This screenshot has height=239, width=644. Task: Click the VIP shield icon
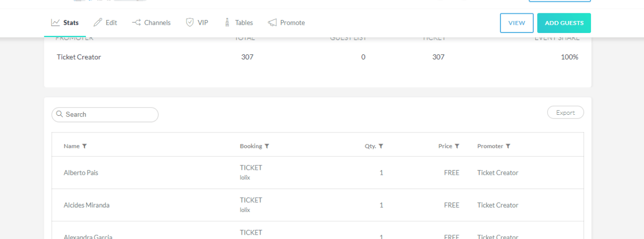tap(190, 22)
